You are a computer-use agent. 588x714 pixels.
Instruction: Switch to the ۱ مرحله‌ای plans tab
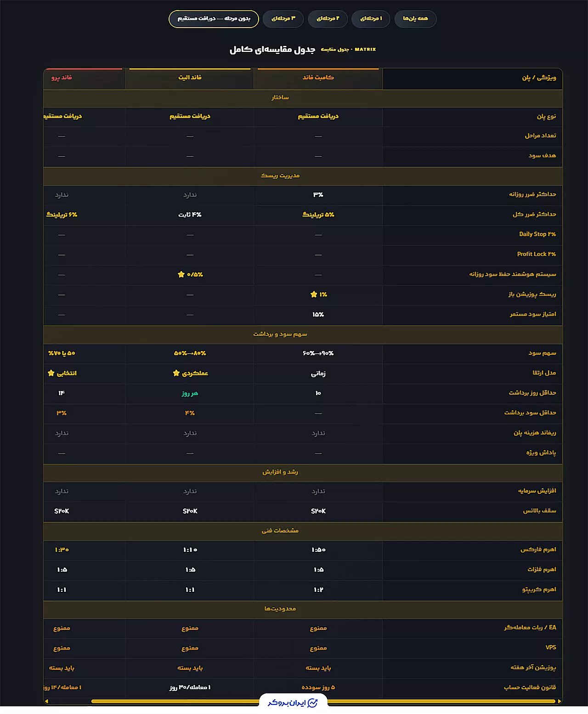tap(371, 19)
